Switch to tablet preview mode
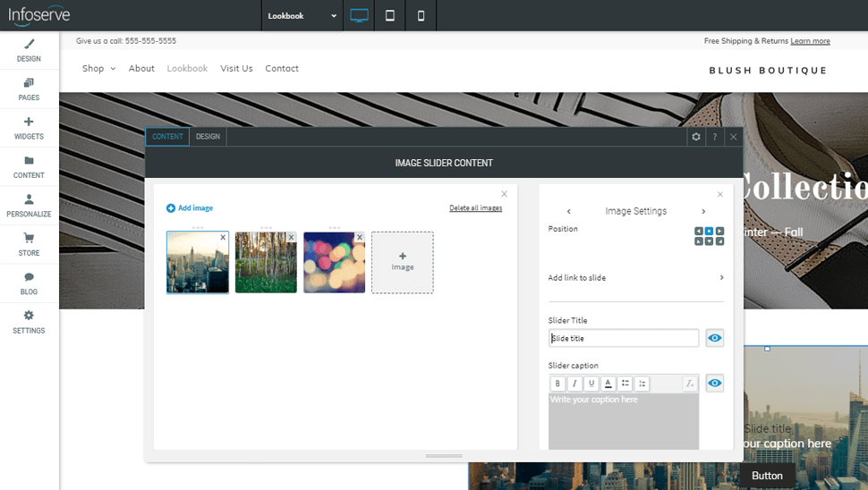Screen dimensions: 868x490 (390, 15)
